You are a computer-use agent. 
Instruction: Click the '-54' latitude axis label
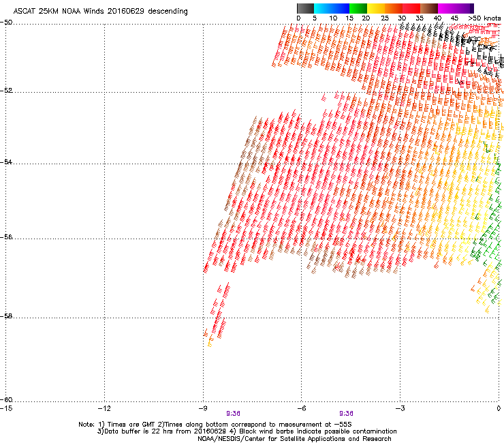coord(6,162)
